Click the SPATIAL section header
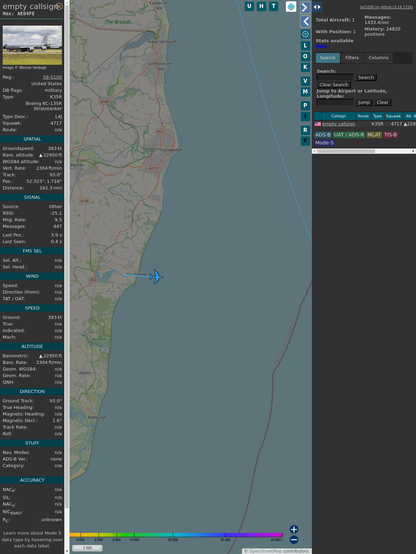This screenshot has width=416, height=554. pyautogui.click(x=32, y=139)
